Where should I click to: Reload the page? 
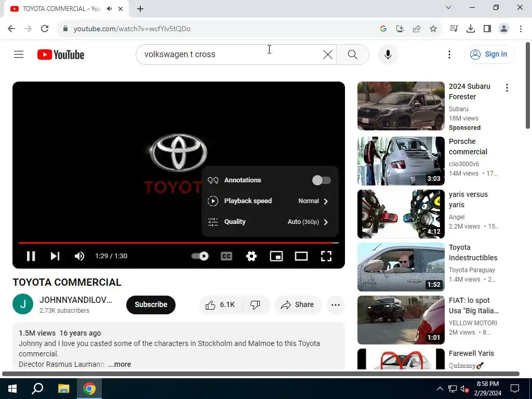pos(45,29)
